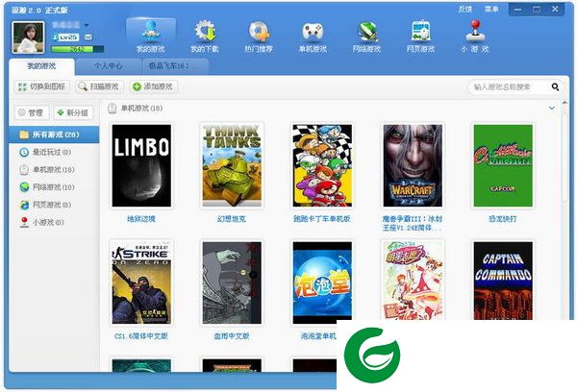Click 魔兽争霸III：冰封王座 title link
The height and width of the screenshot is (392, 577).
[413, 223]
